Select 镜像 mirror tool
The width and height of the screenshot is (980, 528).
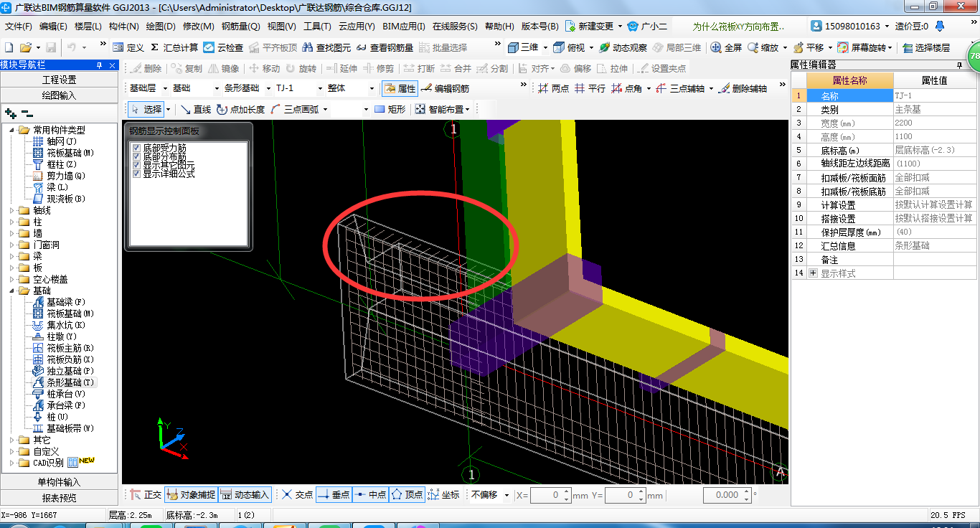coord(224,68)
